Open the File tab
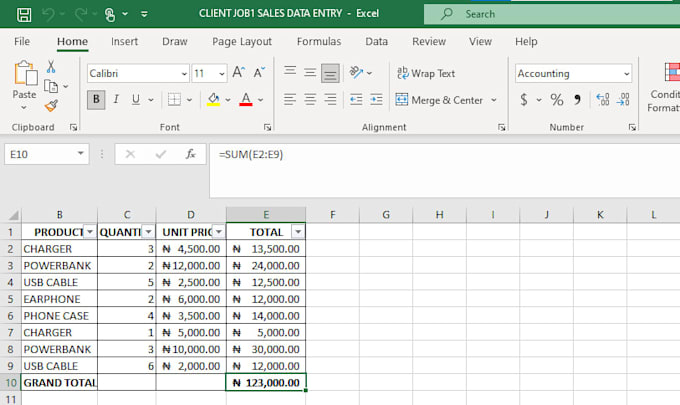Image resolution: width=680 pixels, height=405 pixels. click(22, 42)
